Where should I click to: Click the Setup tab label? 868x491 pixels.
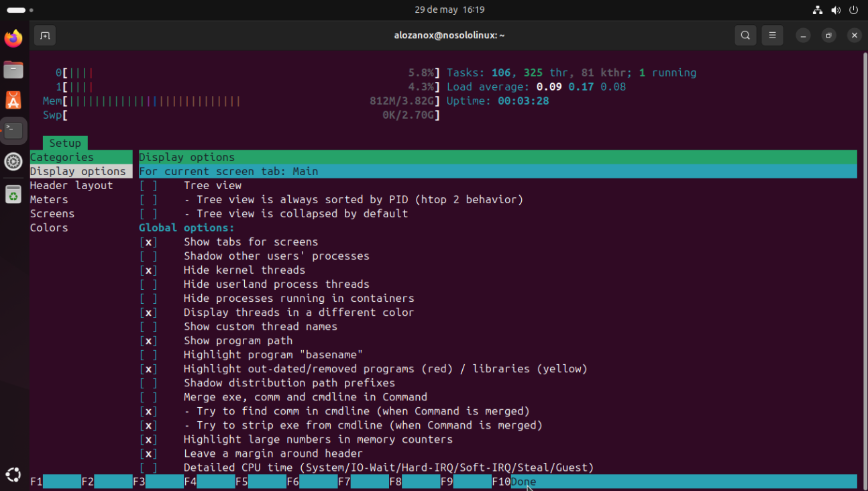pos(65,143)
